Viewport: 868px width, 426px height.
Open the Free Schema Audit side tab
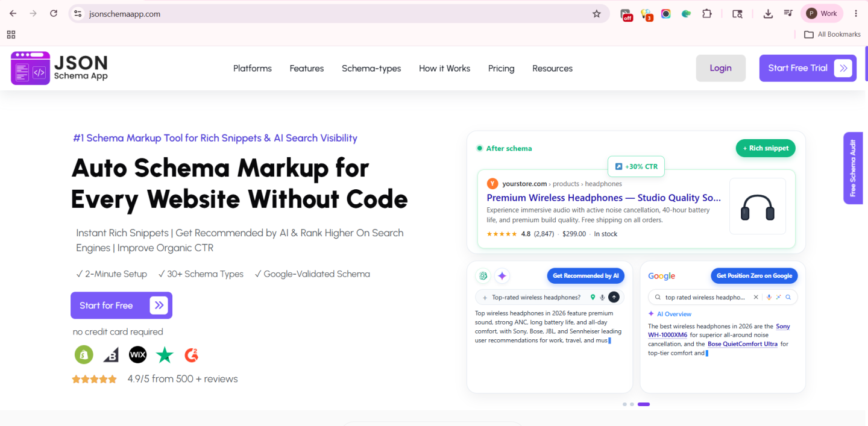[x=853, y=168]
